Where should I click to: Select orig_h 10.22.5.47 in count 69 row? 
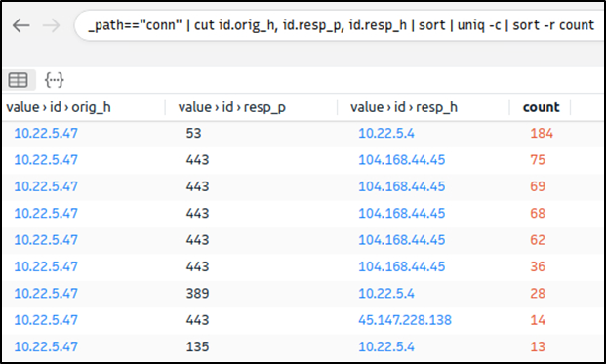point(46,186)
